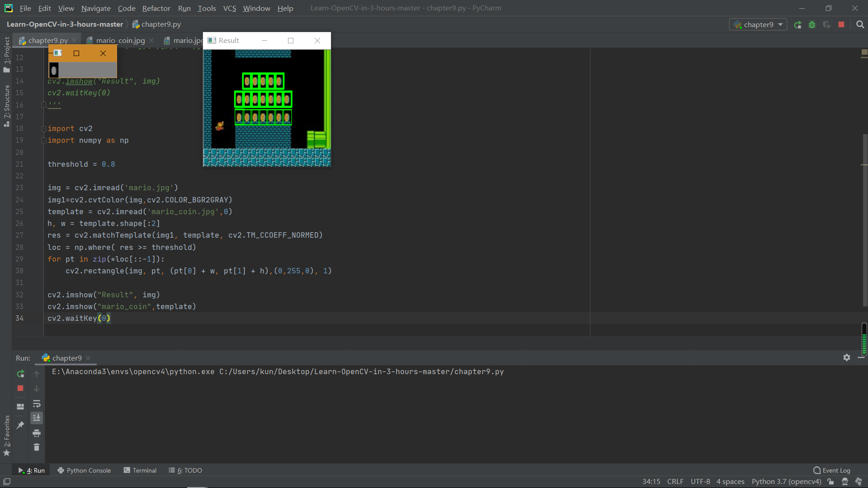Toggle soft-wrap in the Run console

tap(37, 404)
